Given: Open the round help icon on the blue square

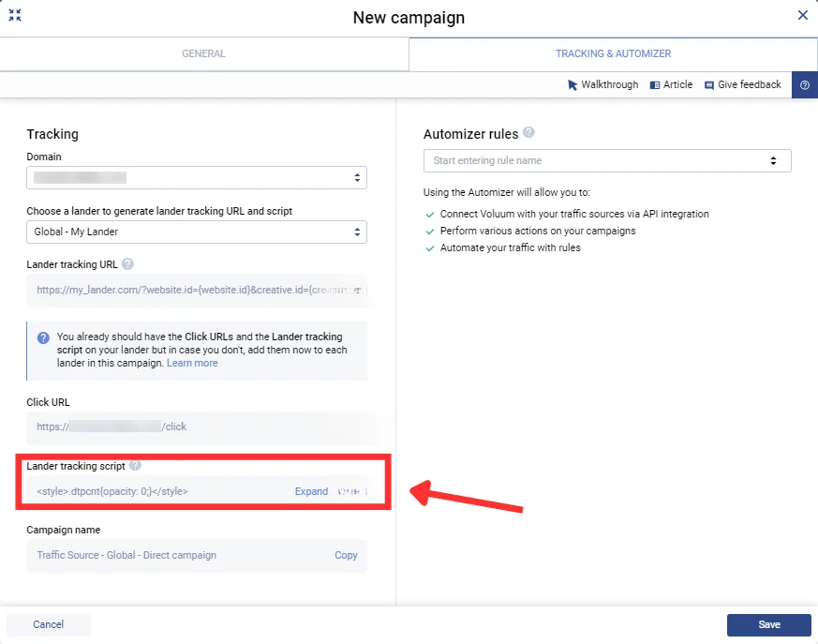Looking at the screenshot, I should point(804,84).
